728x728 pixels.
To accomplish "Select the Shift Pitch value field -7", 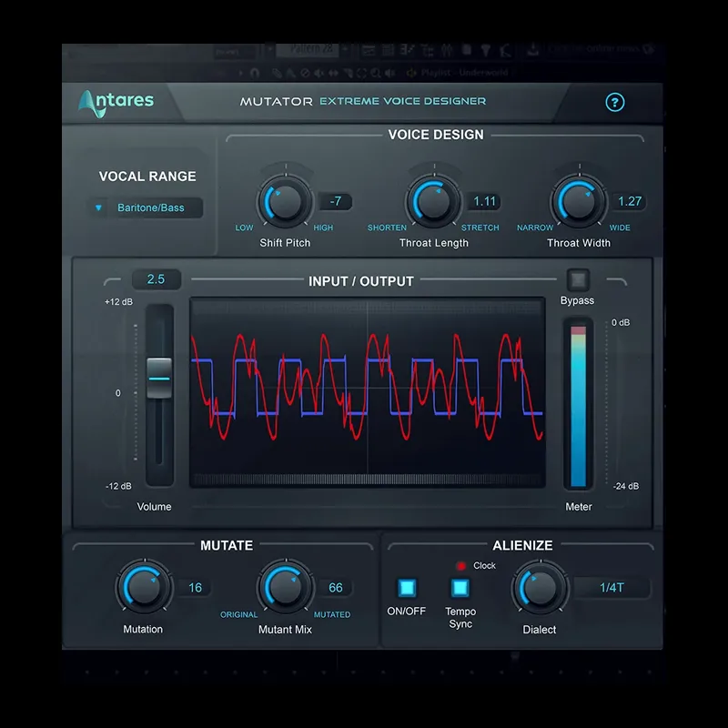I will [x=336, y=201].
